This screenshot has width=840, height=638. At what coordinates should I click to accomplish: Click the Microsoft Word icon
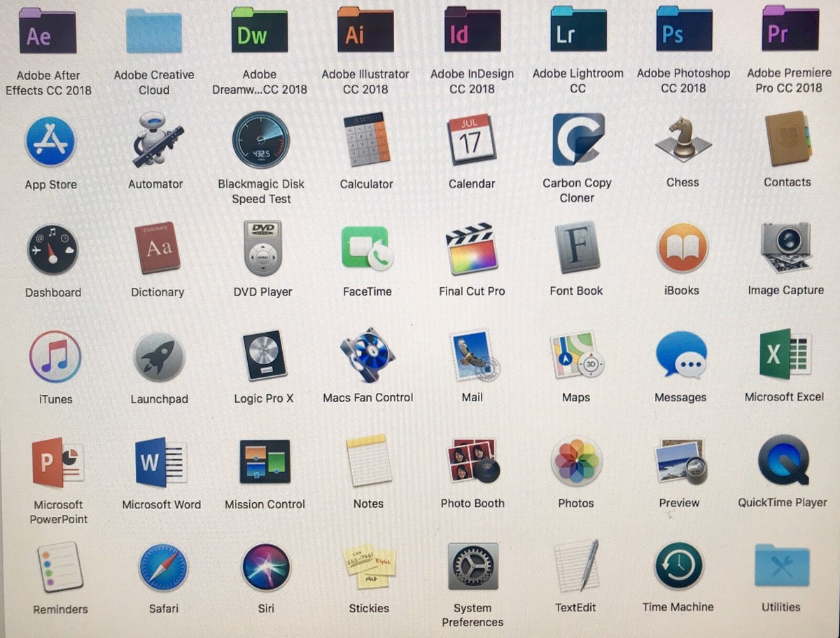pos(161,462)
